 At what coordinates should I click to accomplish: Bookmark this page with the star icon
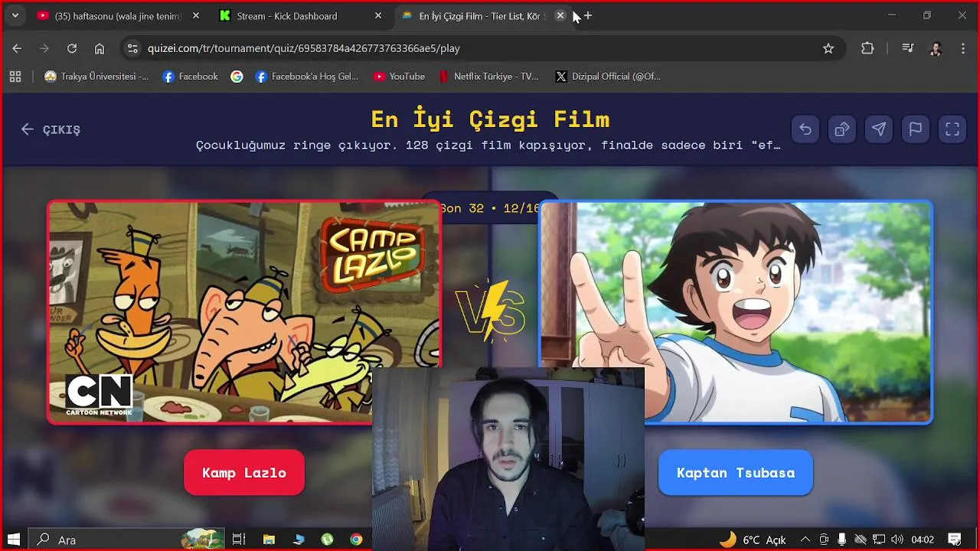[x=828, y=48]
